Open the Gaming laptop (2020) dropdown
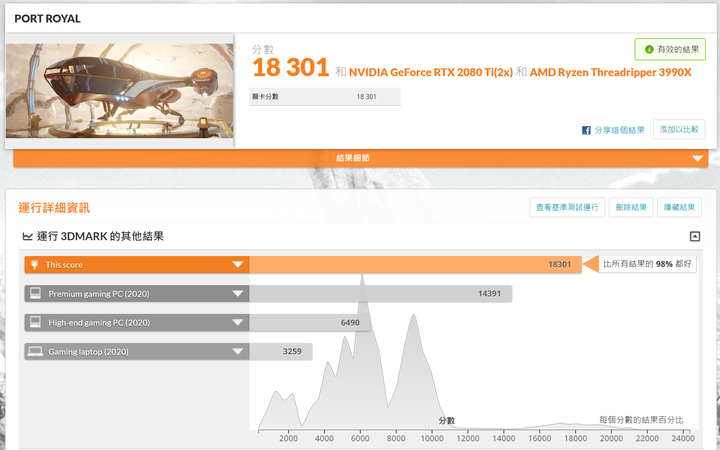The image size is (720, 450). click(237, 351)
